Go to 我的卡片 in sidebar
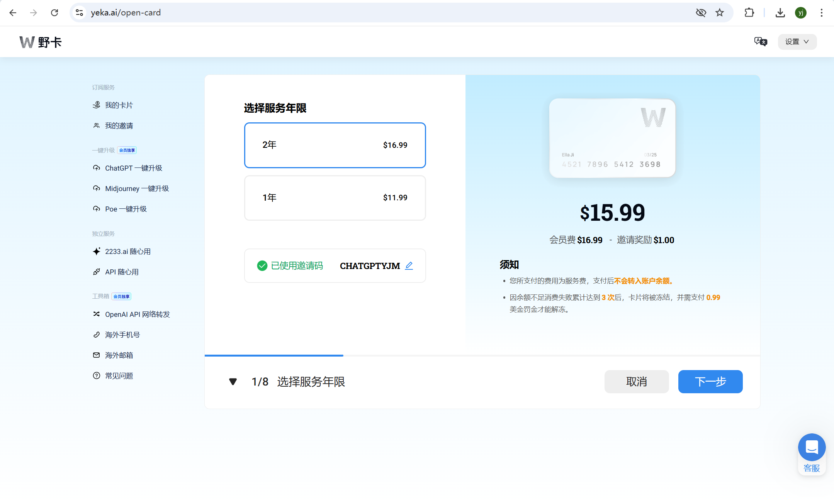The width and height of the screenshot is (834, 504). [119, 105]
